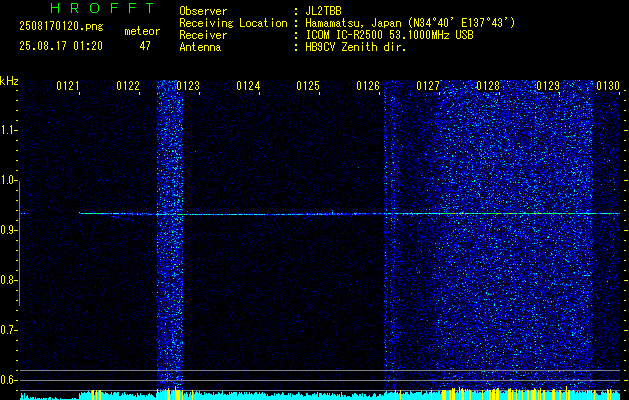
Task: Click the 0129 time marker
Action: coord(548,85)
